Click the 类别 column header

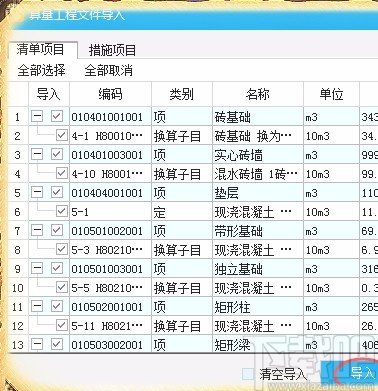point(182,94)
